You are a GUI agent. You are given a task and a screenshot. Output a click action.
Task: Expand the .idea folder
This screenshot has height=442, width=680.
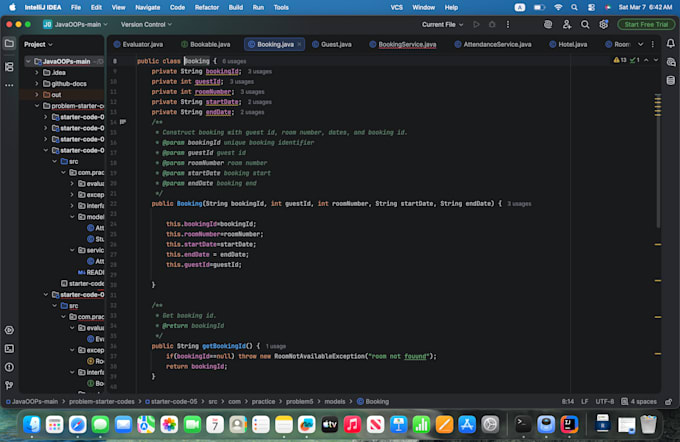click(37, 72)
